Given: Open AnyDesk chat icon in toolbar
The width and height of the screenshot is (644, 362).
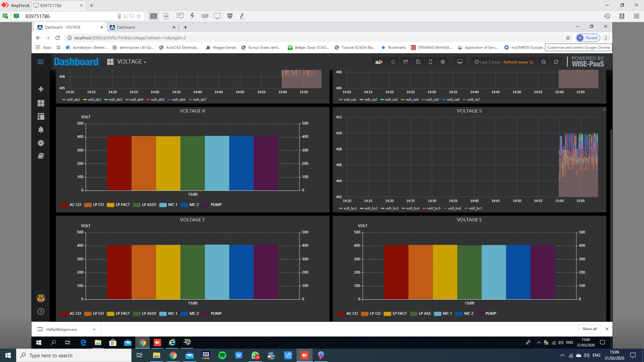Looking at the screenshot, I should click(x=180, y=16).
